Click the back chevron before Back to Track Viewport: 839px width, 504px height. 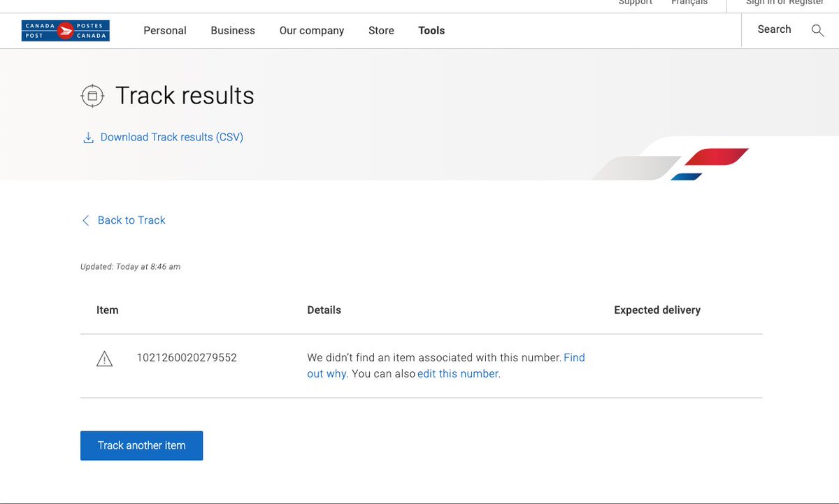pos(85,221)
